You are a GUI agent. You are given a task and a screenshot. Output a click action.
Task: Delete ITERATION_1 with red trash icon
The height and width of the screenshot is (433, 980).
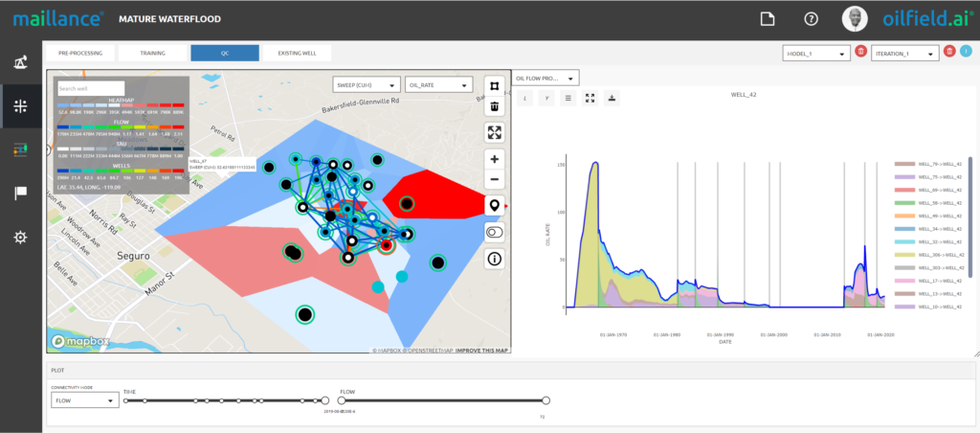pos(949,52)
